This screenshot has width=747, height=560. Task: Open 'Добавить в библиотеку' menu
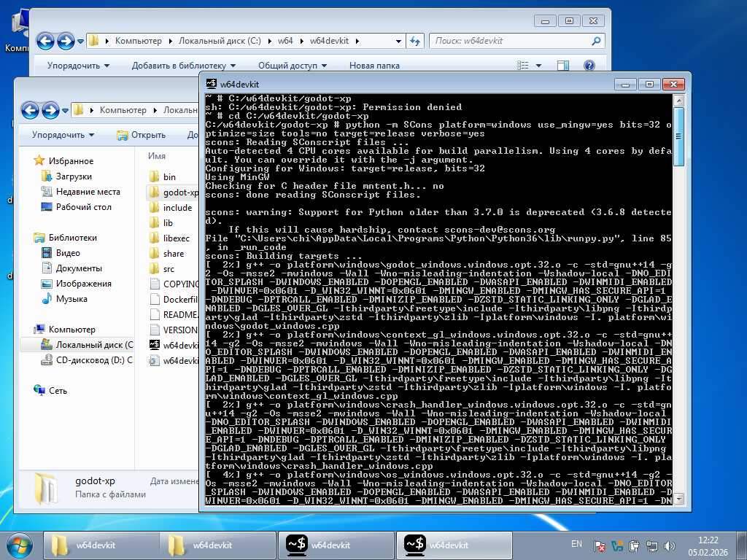pyautogui.click(x=183, y=66)
